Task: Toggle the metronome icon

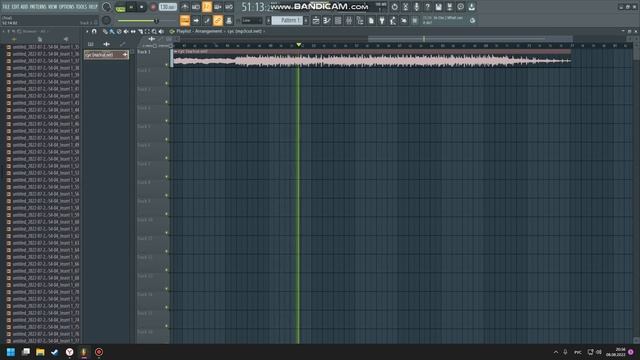Action: (x=185, y=7)
